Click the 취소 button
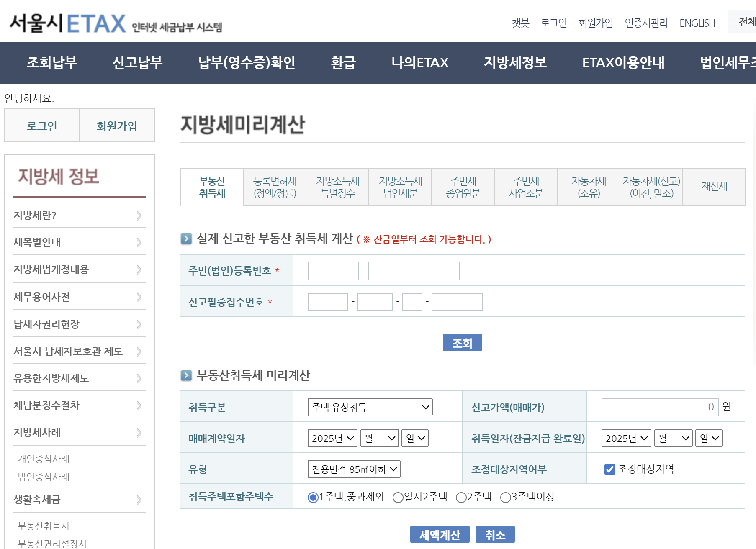Image resolution: width=756 pixels, height=549 pixels. (x=495, y=534)
